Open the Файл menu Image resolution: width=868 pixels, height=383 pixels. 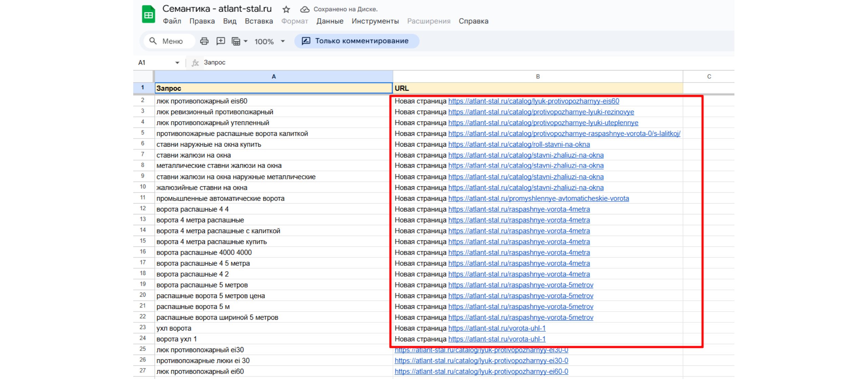(x=172, y=21)
